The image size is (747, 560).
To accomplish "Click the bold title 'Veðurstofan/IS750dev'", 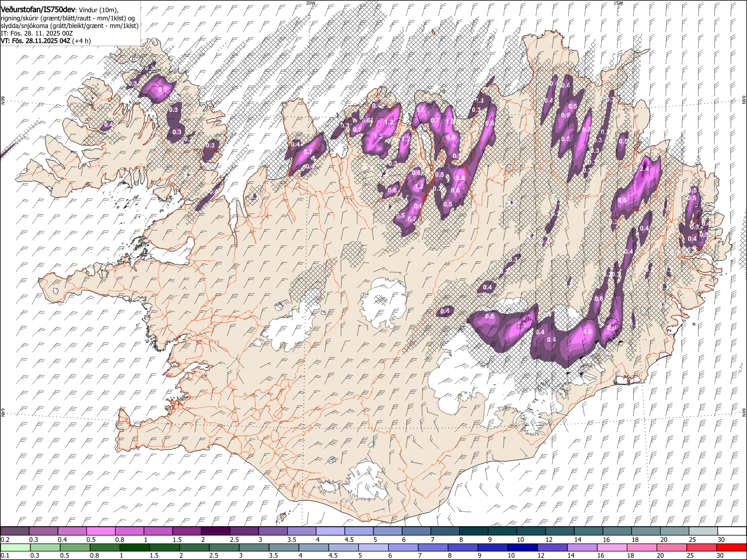I will point(38,9).
